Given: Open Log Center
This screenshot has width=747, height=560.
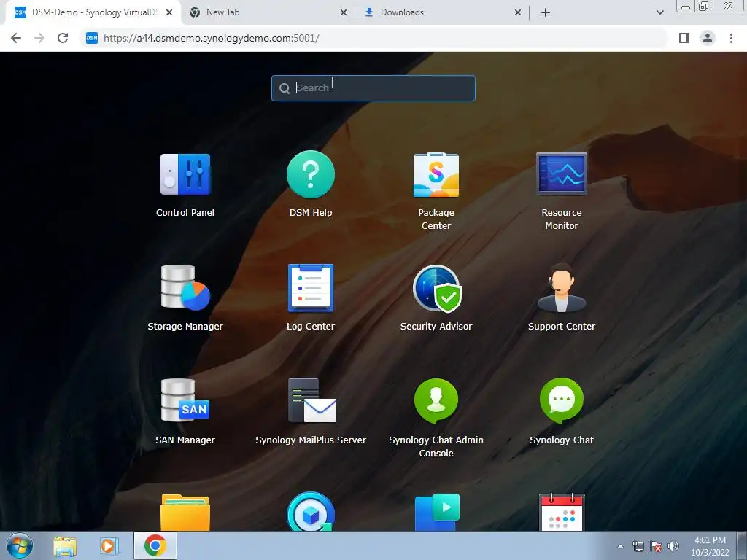Looking at the screenshot, I should point(311,288).
